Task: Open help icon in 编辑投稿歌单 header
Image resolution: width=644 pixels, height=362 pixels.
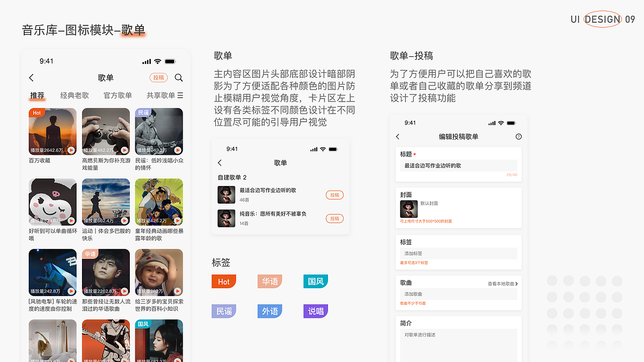Action: [519, 137]
